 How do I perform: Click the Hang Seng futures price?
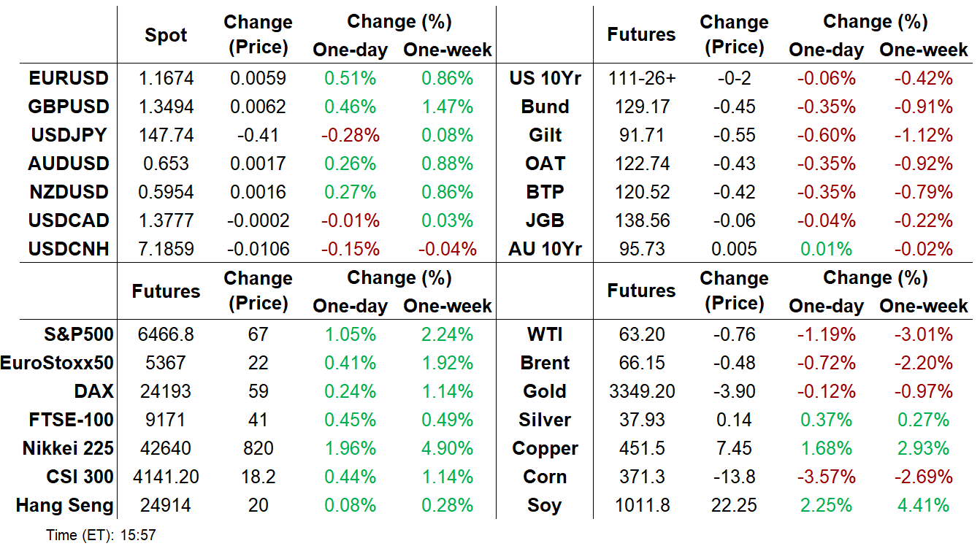pos(166,505)
